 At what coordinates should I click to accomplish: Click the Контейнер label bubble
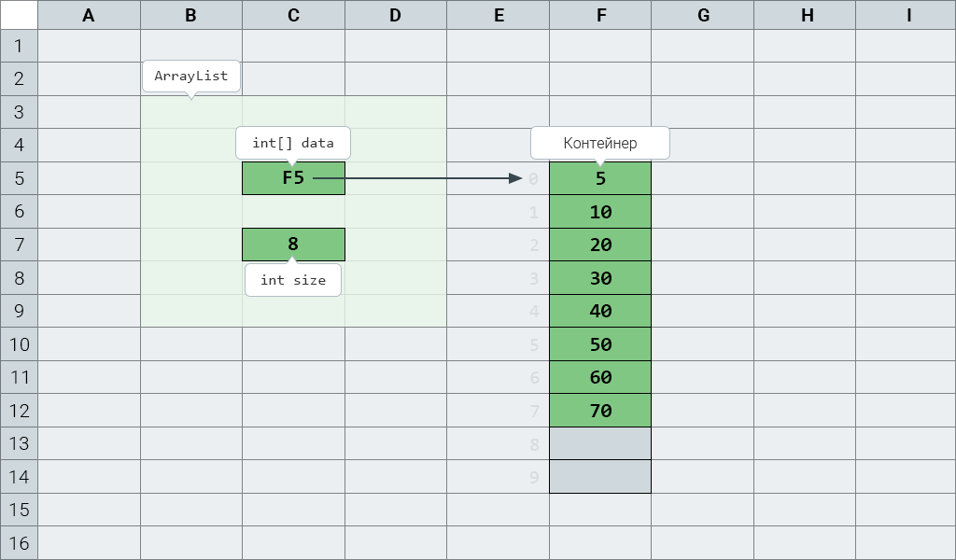click(600, 143)
